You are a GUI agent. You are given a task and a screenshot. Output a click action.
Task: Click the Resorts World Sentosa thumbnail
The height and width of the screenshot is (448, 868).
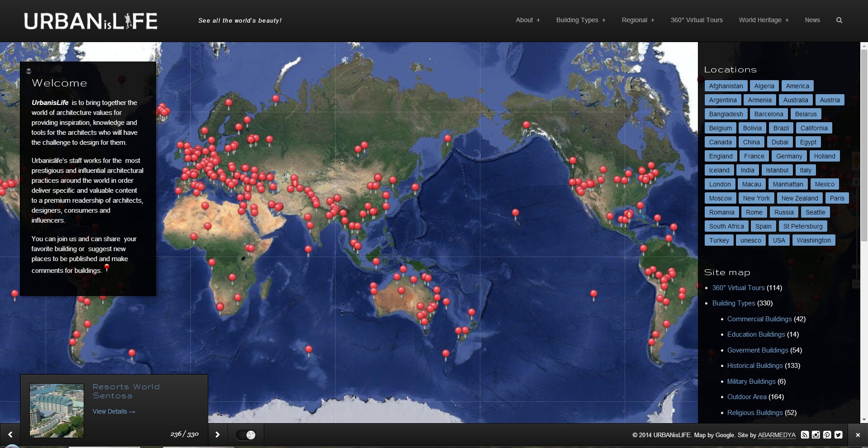pyautogui.click(x=57, y=410)
